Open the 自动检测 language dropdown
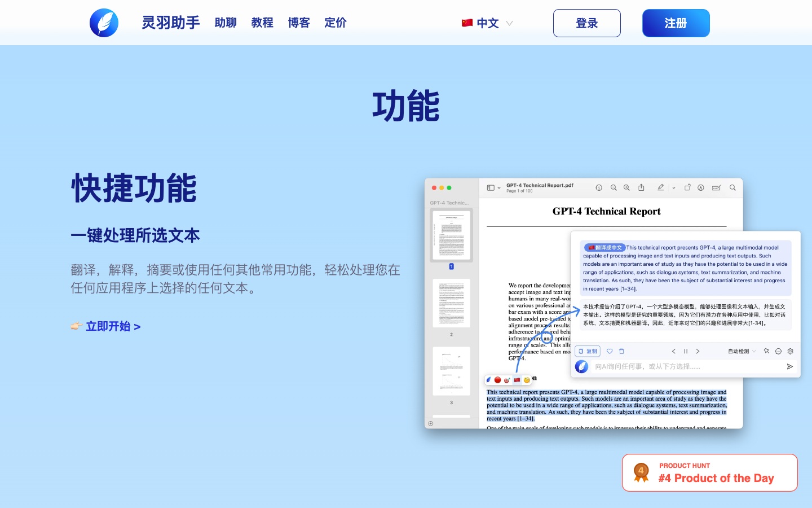 click(742, 351)
